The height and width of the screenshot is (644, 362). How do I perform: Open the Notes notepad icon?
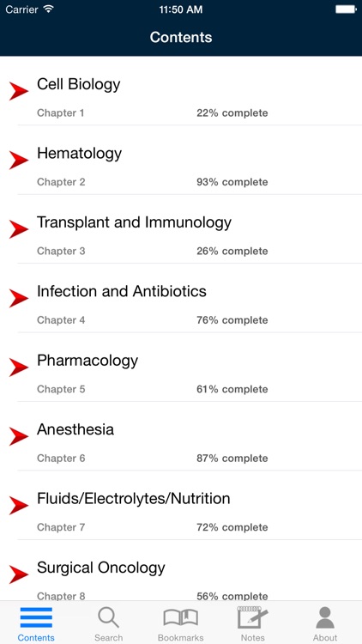pos(253,617)
